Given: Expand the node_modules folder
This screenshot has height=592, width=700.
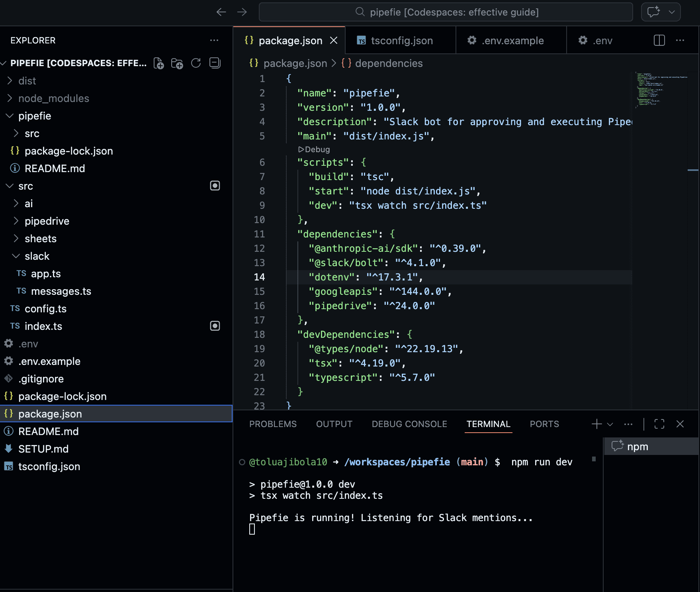Looking at the screenshot, I should [x=54, y=98].
